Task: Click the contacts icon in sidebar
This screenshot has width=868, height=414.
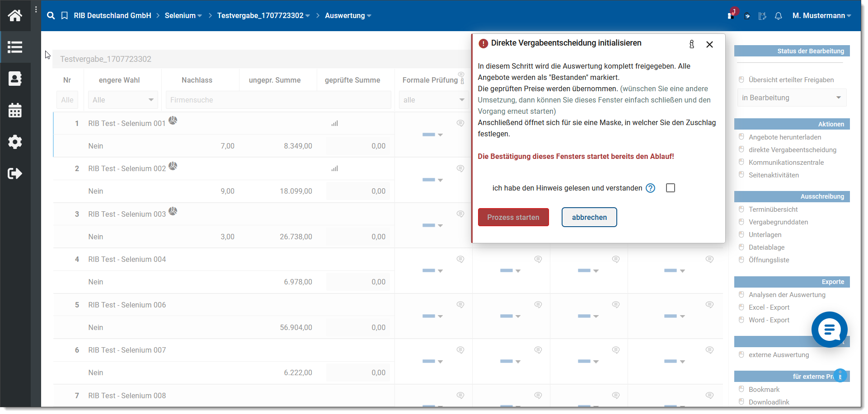Action: (x=15, y=79)
